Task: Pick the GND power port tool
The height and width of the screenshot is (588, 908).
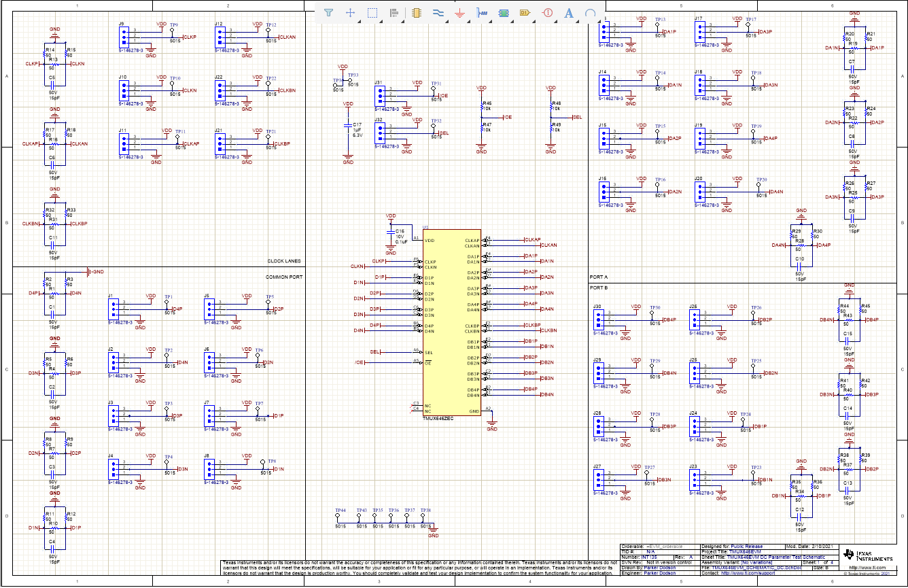Action: 459,12
